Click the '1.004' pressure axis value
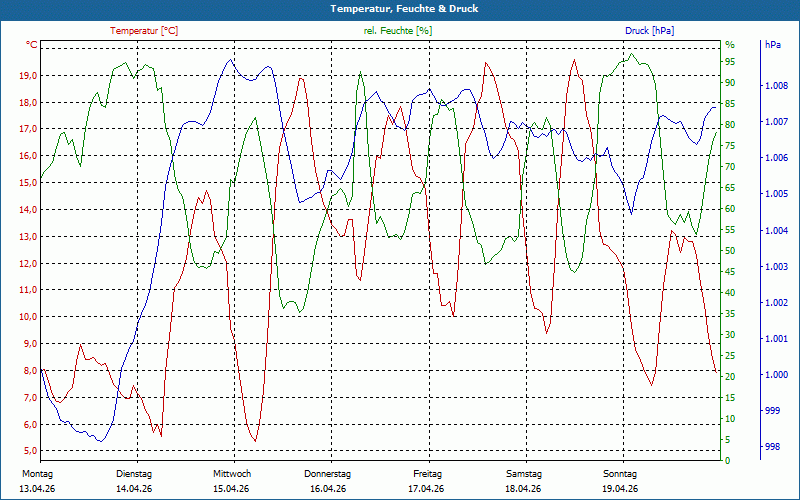This screenshot has width=800, height=500. coord(777,231)
